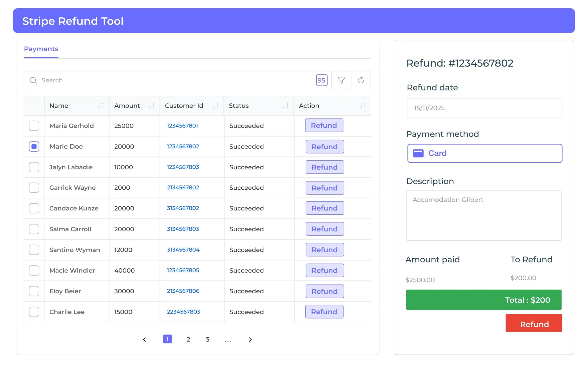The image size is (588, 367).
Task: Go to next page with the right chevron
Action: coord(250,339)
